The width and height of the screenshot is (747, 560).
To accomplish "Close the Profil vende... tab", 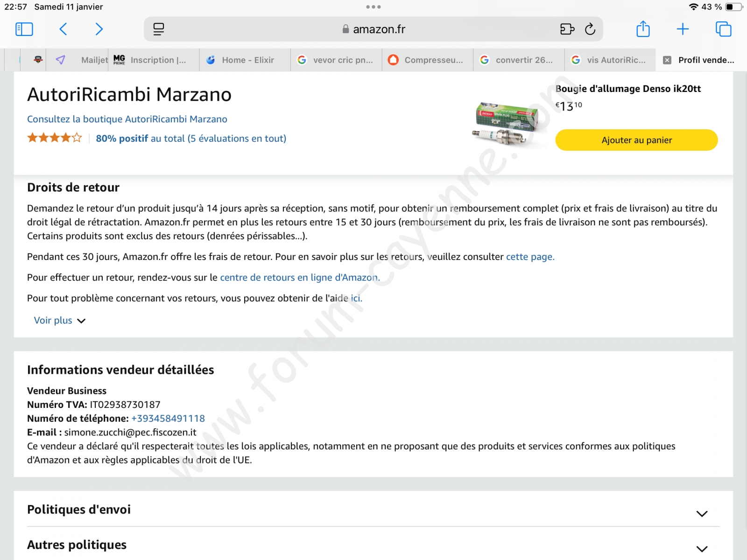I will (x=667, y=60).
